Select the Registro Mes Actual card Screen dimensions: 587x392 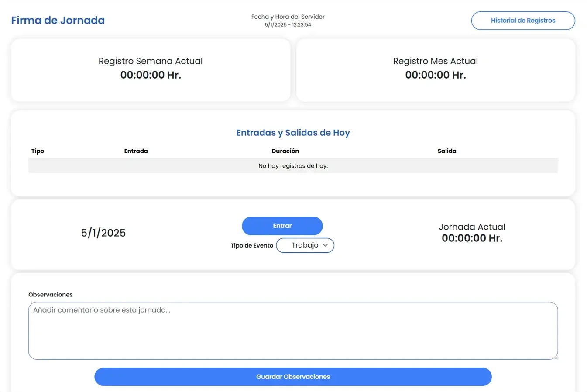coord(435,70)
